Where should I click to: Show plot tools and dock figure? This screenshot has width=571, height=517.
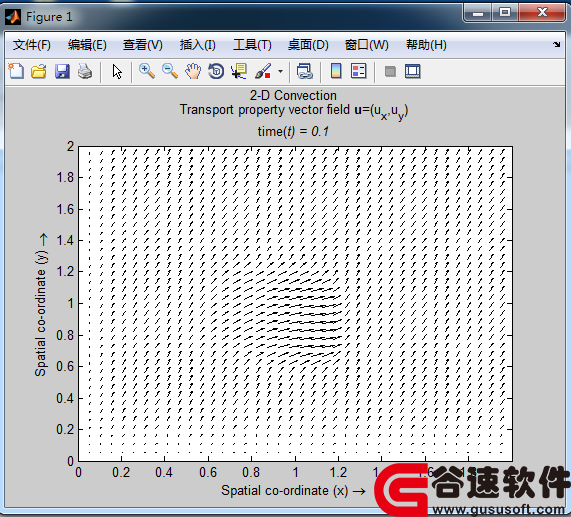pyautogui.click(x=413, y=71)
